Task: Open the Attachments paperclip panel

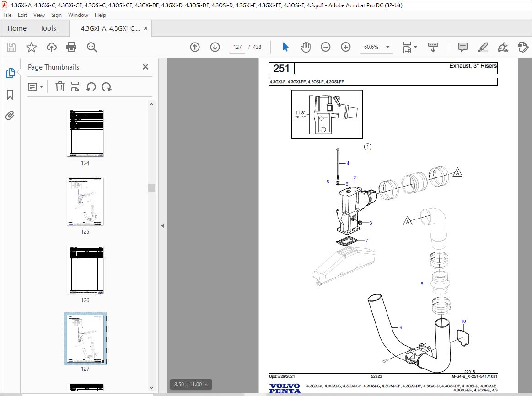Action: (x=10, y=116)
